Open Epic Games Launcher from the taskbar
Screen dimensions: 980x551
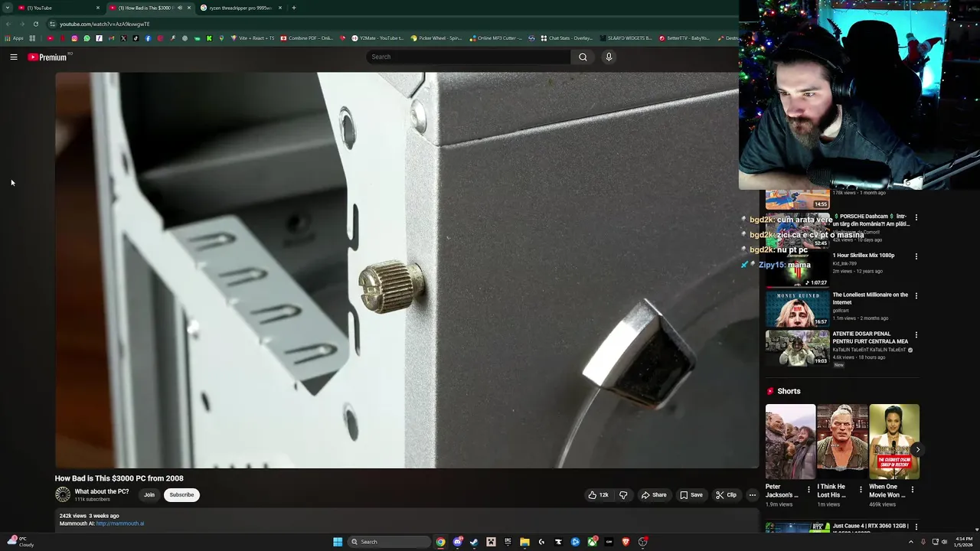pyautogui.click(x=508, y=542)
